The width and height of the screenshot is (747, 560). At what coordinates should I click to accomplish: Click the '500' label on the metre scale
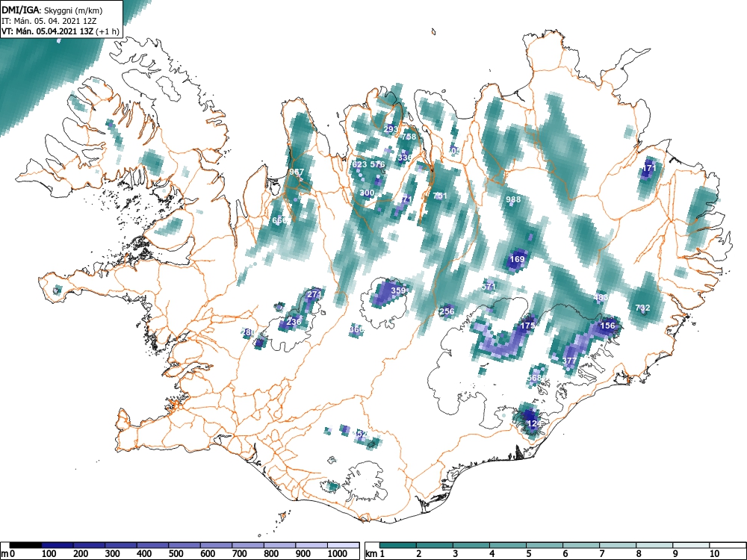click(x=176, y=554)
